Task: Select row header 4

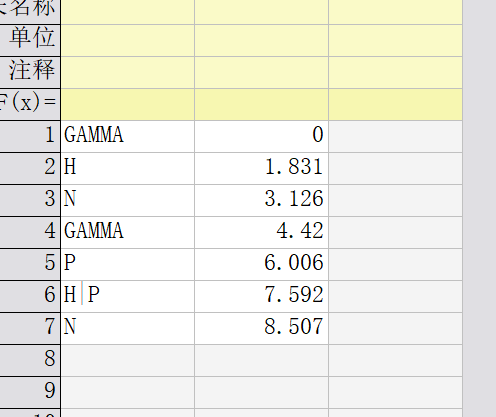Action: (x=30, y=232)
